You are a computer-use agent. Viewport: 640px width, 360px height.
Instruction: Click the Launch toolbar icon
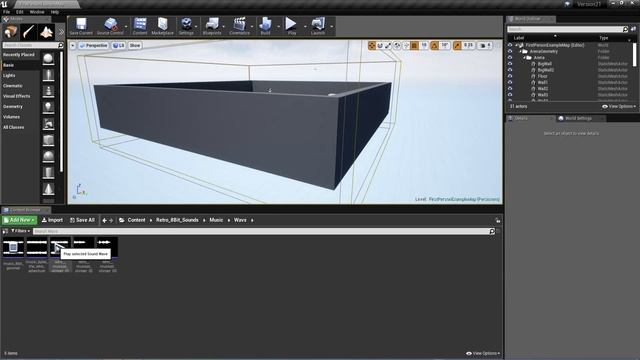coord(318,26)
